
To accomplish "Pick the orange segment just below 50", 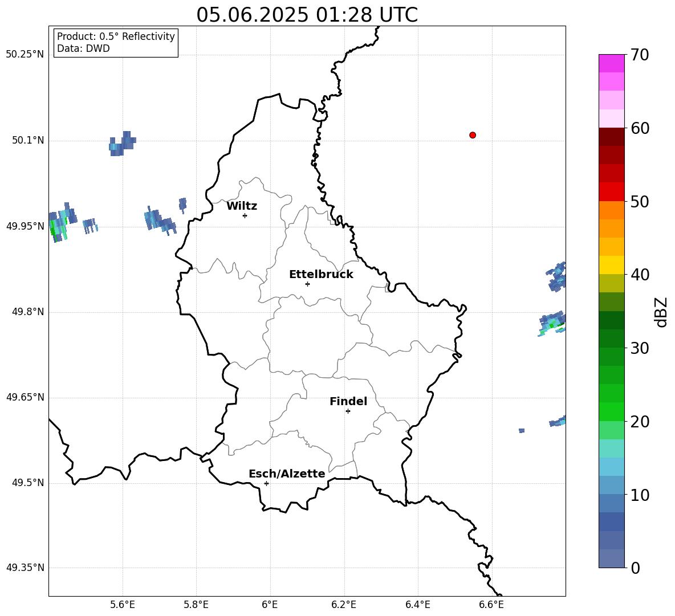I will pyautogui.click(x=611, y=210).
